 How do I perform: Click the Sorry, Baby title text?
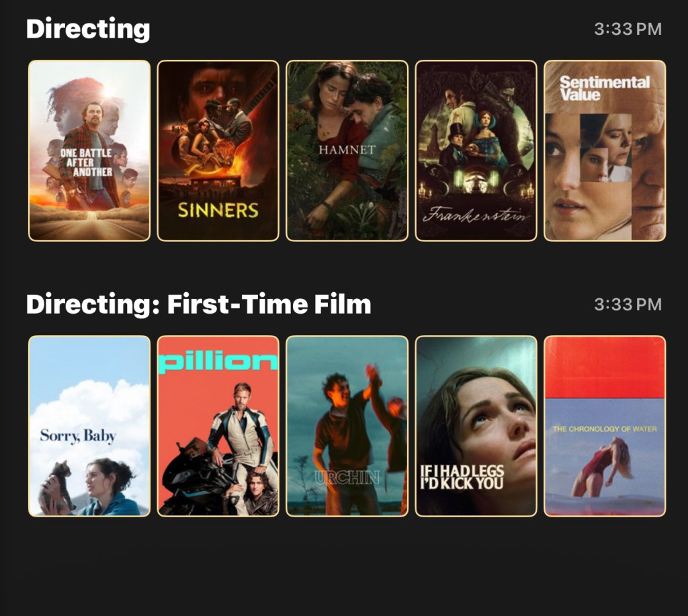78,436
